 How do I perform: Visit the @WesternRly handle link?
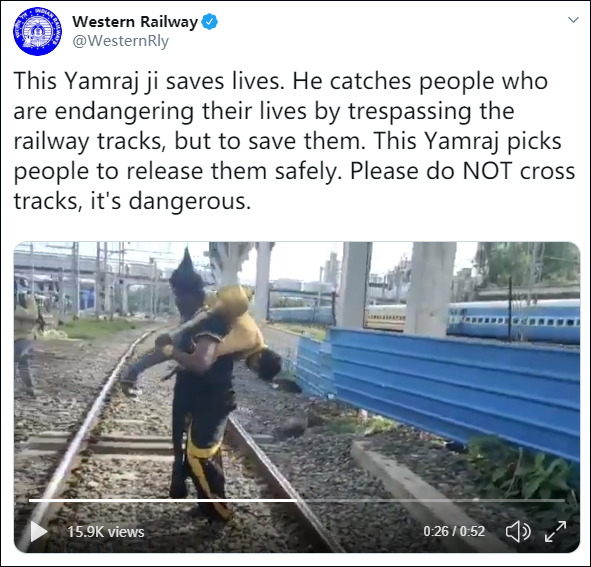(x=120, y=41)
